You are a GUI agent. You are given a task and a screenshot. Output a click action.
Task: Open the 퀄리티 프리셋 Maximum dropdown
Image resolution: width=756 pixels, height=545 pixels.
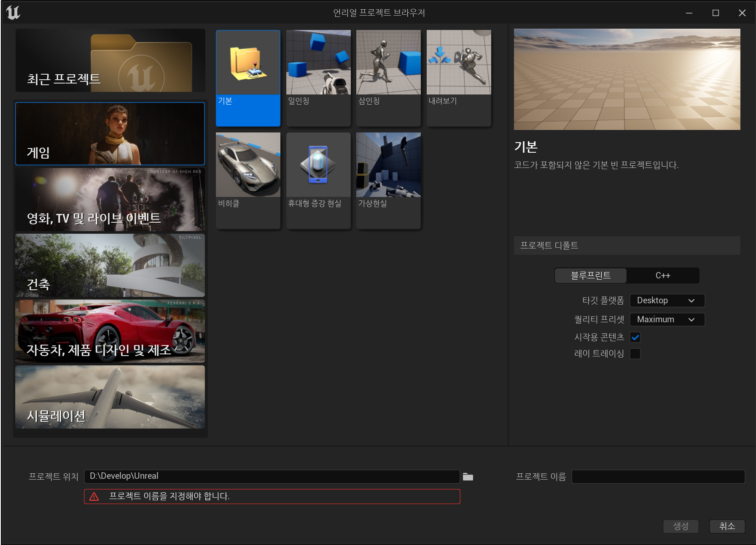click(667, 319)
